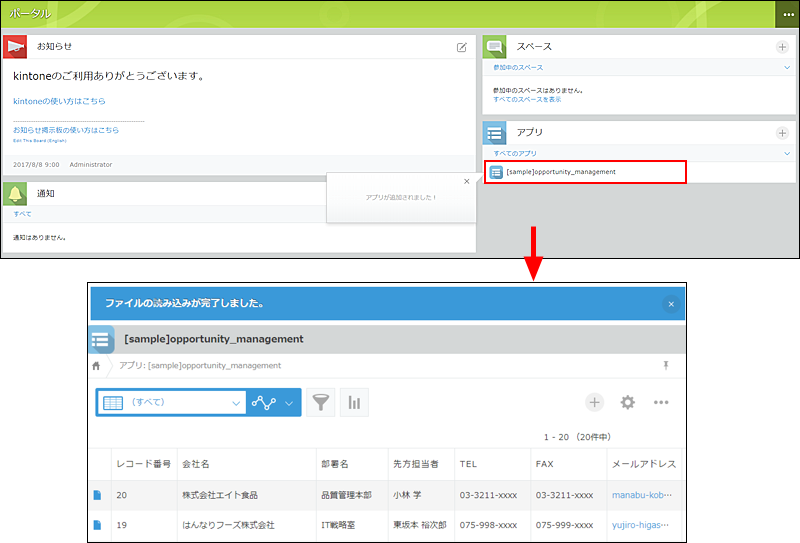800x543 pixels.
Task: Open the bar chart graph icon
Action: pyautogui.click(x=354, y=402)
